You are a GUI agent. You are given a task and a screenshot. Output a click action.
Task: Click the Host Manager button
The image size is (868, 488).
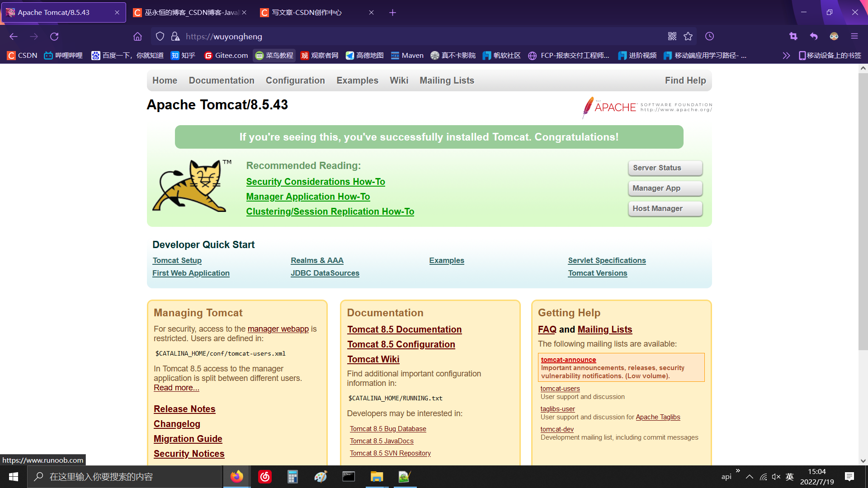point(665,209)
